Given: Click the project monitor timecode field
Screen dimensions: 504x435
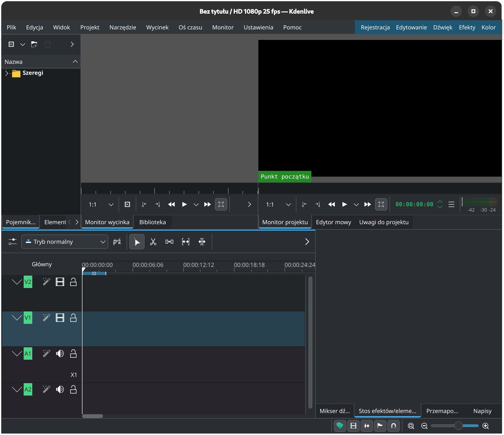Looking at the screenshot, I should 414,204.
